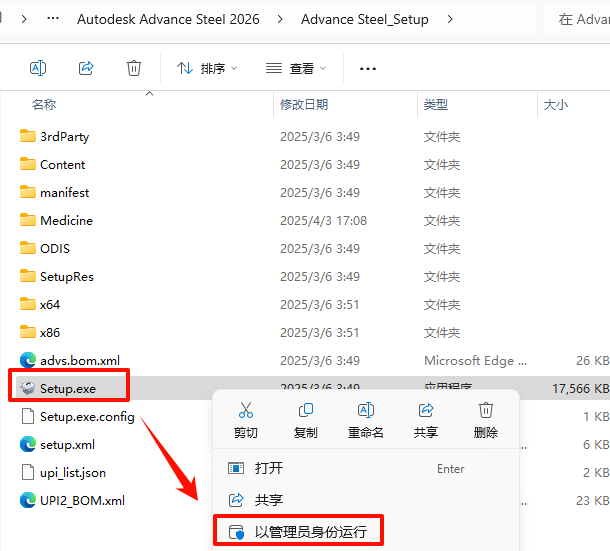610x551 pixels.
Task: Select the setup.xml file
Action: 58,445
